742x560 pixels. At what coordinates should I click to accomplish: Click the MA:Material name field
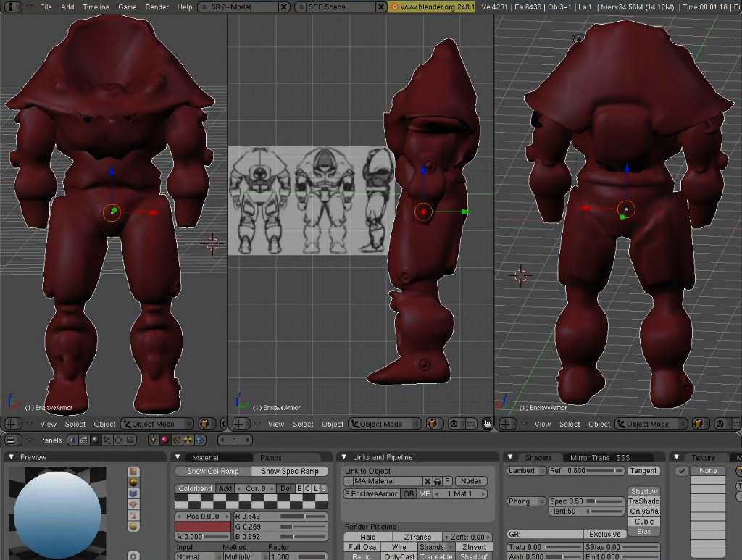388,481
